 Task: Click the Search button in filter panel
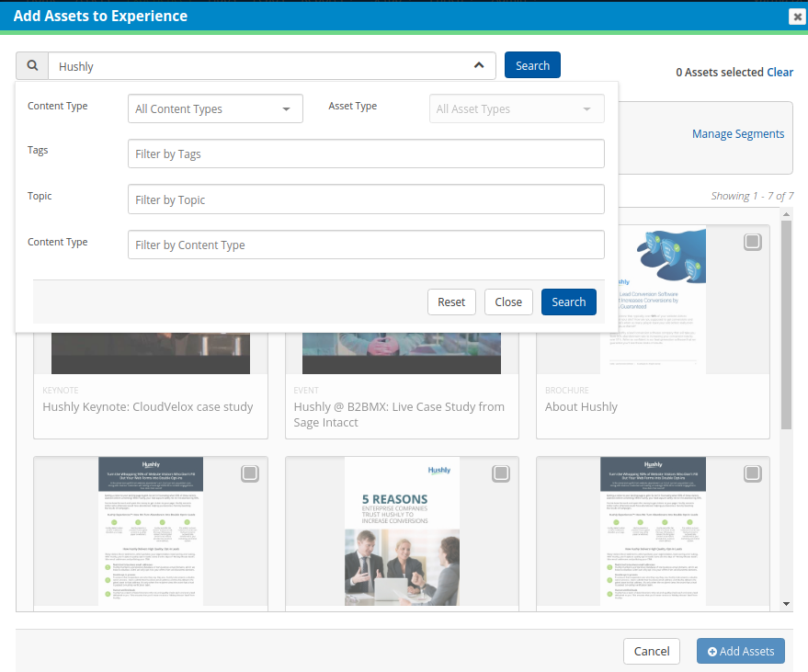[569, 302]
